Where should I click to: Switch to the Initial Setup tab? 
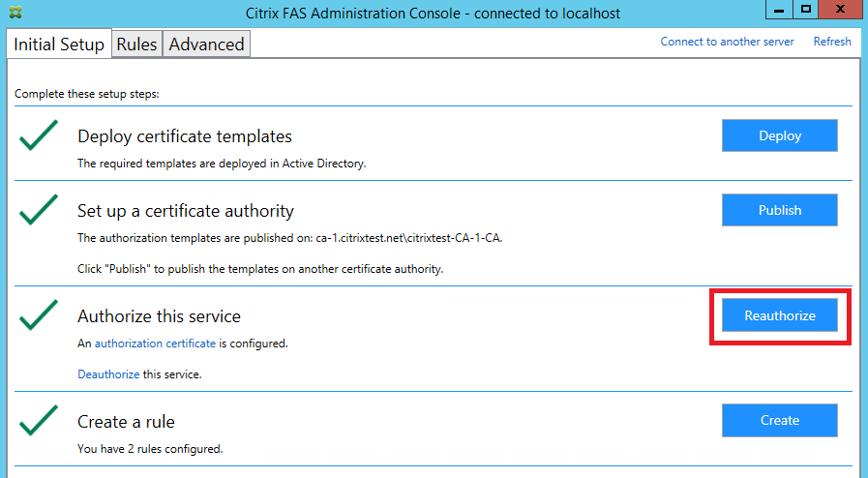[59, 45]
